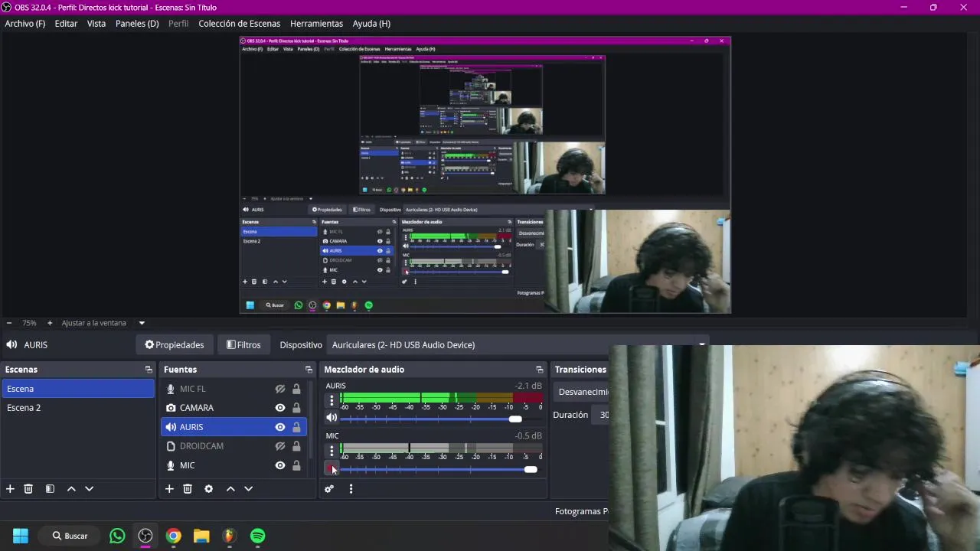Click the OBS Studio taskbar icon
Screen dimensions: 980x551
[145, 536]
